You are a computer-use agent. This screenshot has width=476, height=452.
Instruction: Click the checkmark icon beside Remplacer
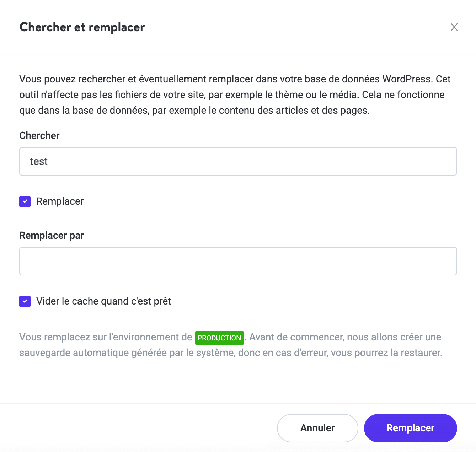point(25,201)
